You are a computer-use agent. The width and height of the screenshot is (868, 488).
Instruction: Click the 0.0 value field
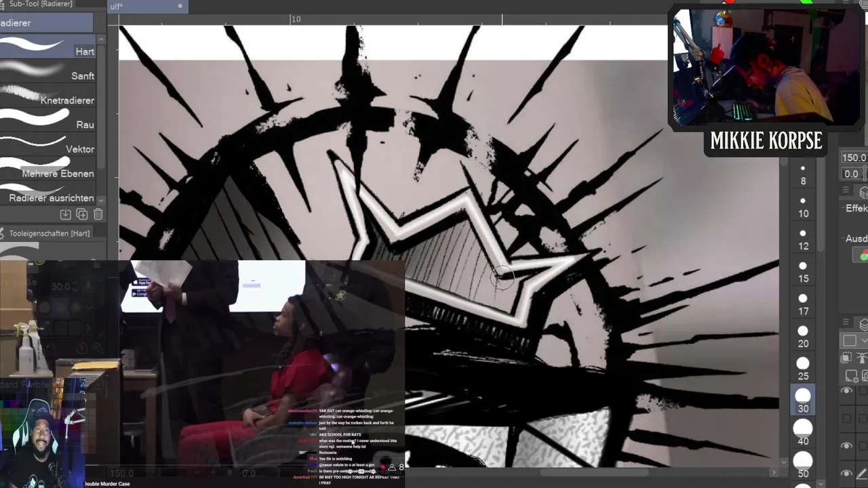pos(853,174)
